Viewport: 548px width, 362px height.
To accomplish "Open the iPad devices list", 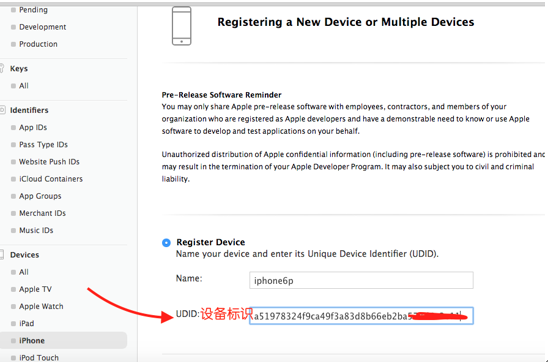I will coord(26,323).
